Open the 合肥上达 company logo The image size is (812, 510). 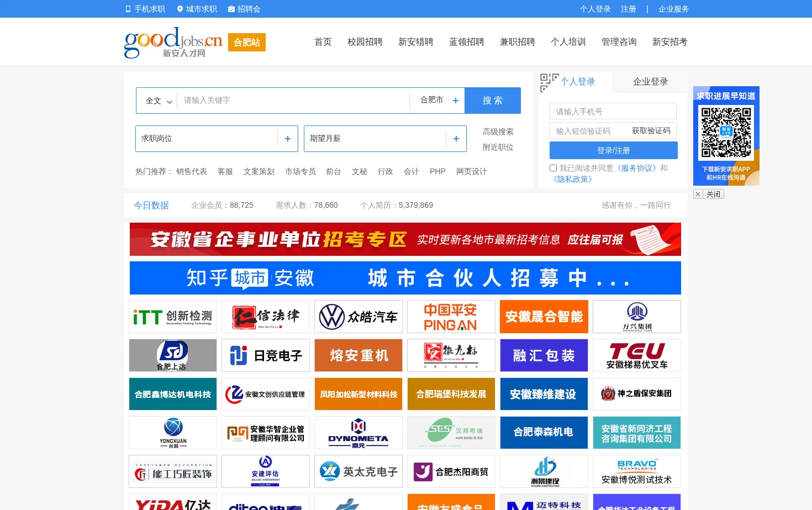click(173, 355)
